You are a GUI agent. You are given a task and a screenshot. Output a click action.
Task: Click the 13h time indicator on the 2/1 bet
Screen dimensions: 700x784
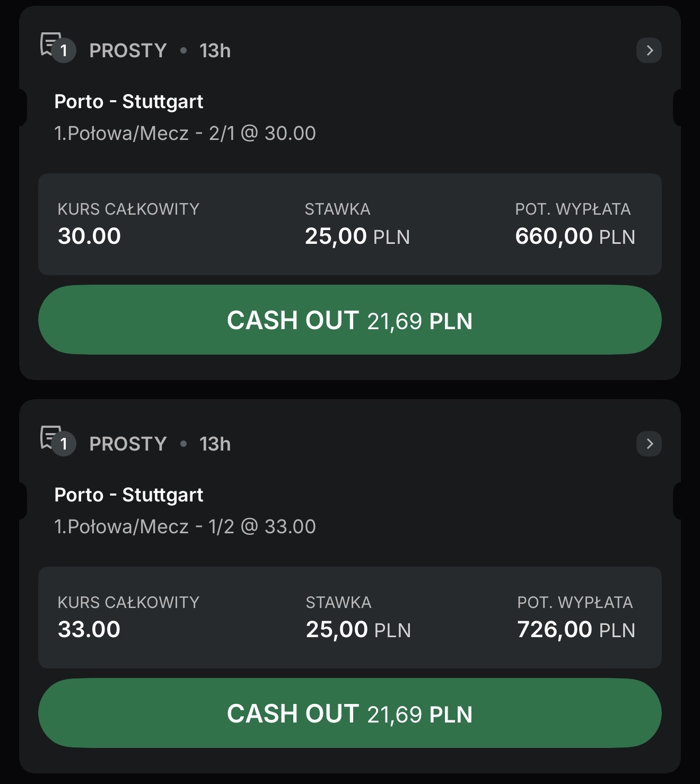tap(215, 51)
